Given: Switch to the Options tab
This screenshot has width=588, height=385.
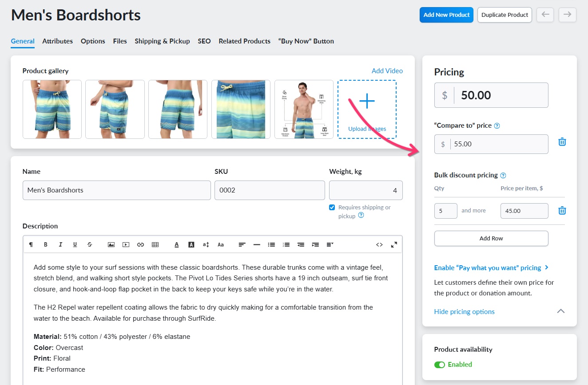Looking at the screenshot, I should coord(93,41).
